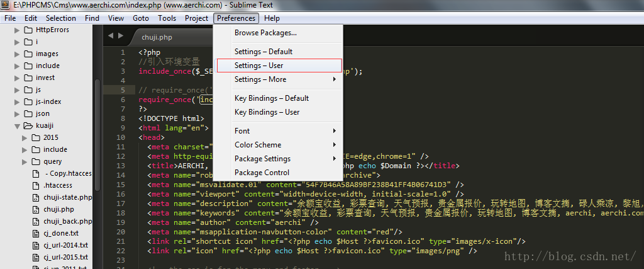This screenshot has height=269, width=644.
Task: Open the Tools menu in menu bar
Action: tap(167, 18)
